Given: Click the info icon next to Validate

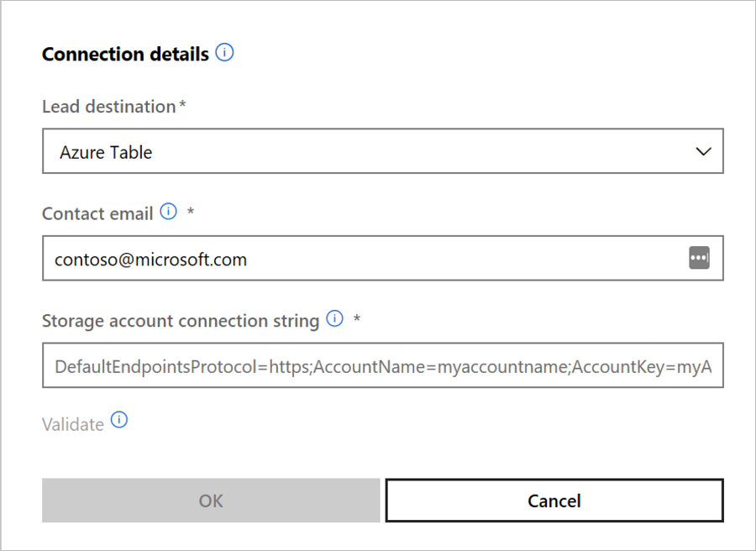Looking at the screenshot, I should point(119,419).
